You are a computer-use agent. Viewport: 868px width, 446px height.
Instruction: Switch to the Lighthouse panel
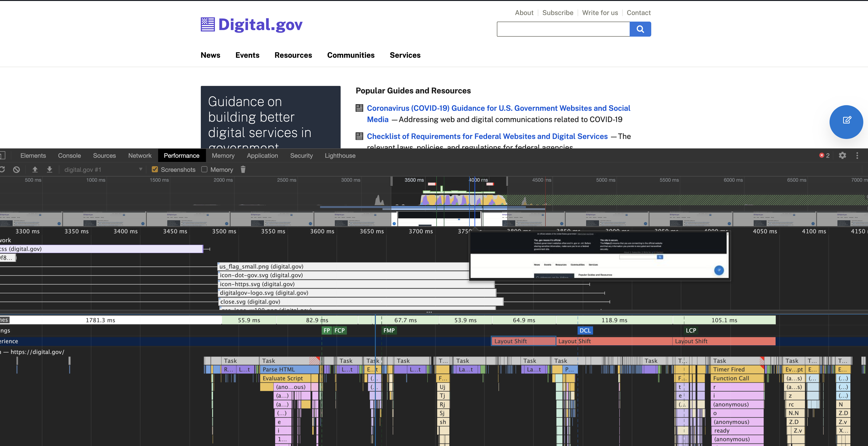pos(340,155)
